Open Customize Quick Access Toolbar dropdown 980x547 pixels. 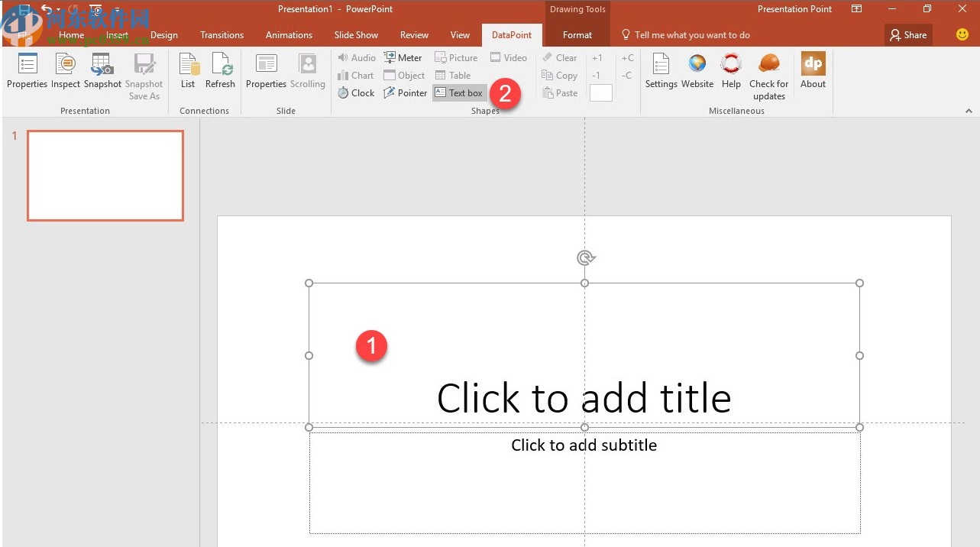click(117, 10)
